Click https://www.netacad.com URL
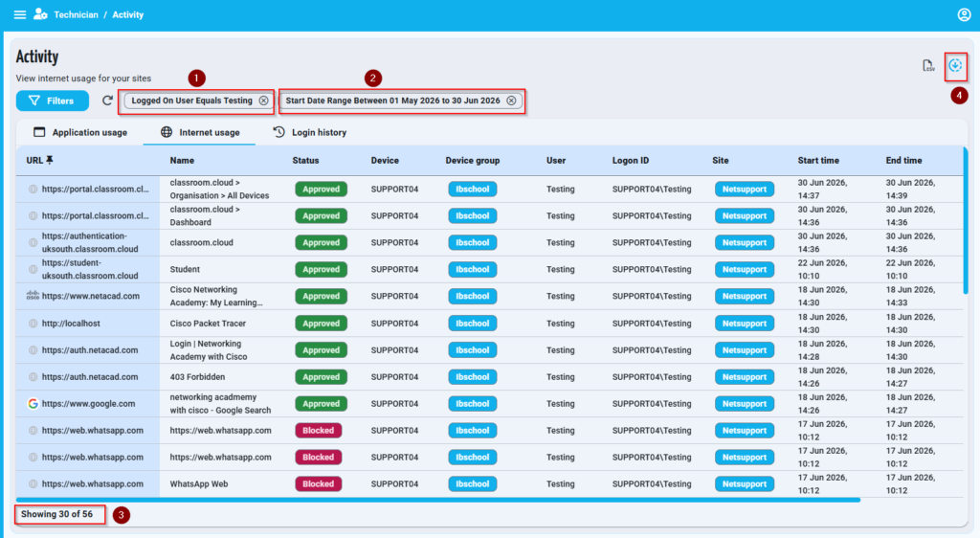Image resolution: width=980 pixels, height=538 pixels. click(x=91, y=296)
